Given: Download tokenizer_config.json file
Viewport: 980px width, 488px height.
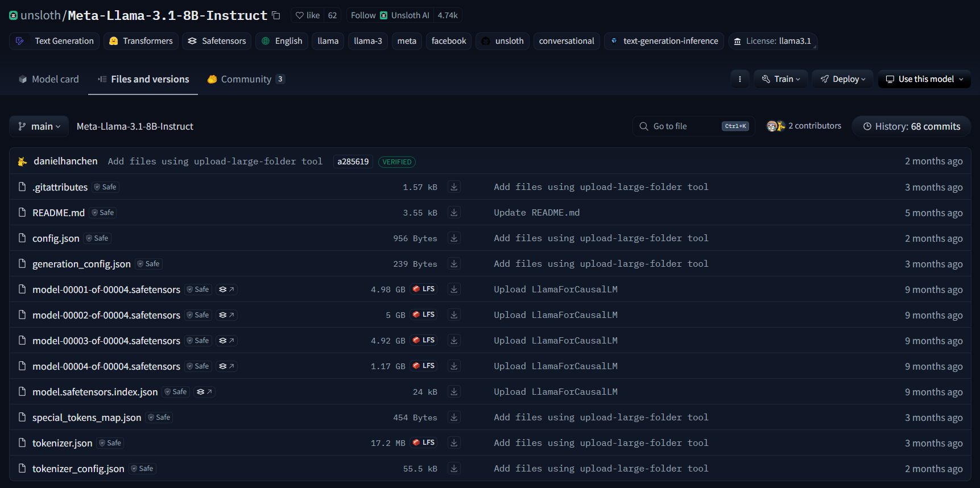Looking at the screenshot, I should (x=454, y=468).
